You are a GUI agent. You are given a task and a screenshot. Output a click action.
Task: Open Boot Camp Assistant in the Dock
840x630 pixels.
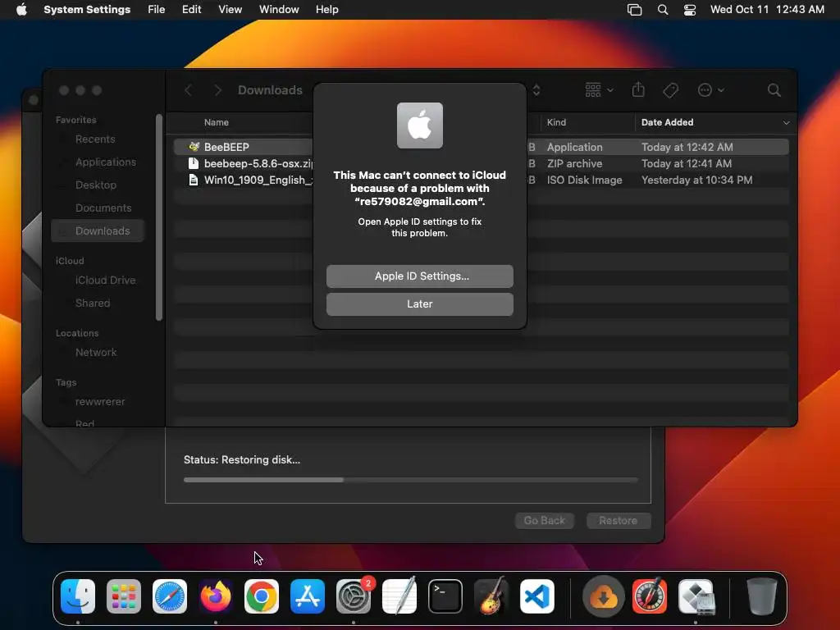(x=696, y=596)
